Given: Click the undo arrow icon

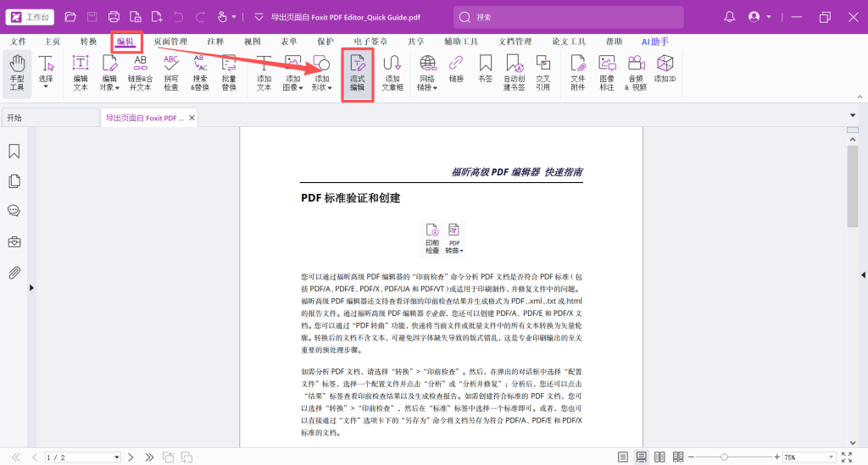Looking at the screenshot, I should click(178, 17).
